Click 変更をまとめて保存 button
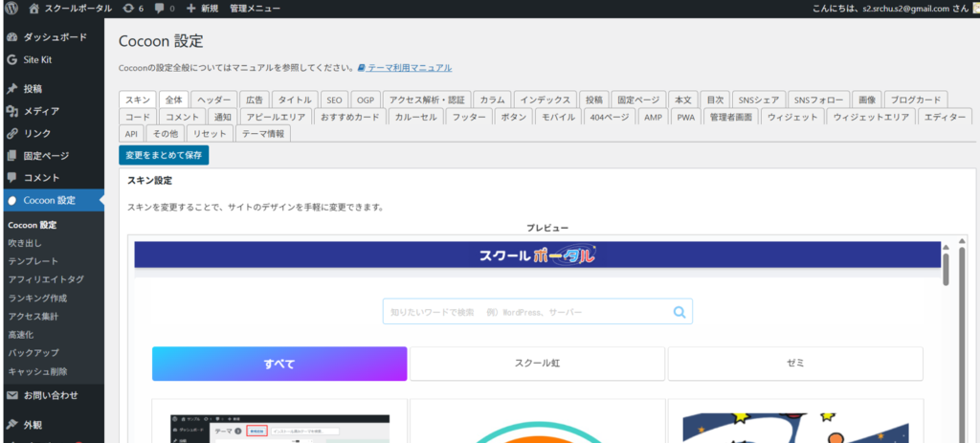The image size is (980, 443). (x=164, y=154)
